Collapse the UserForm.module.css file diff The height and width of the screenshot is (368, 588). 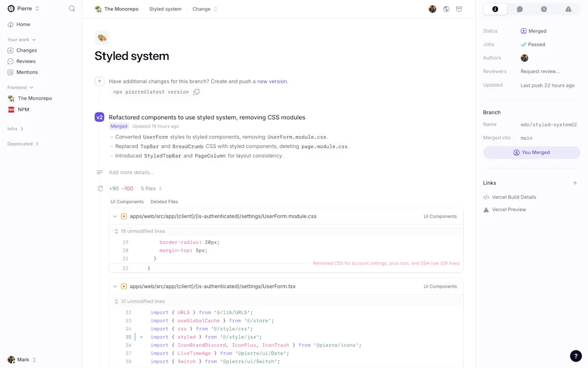tap(115, 216)
